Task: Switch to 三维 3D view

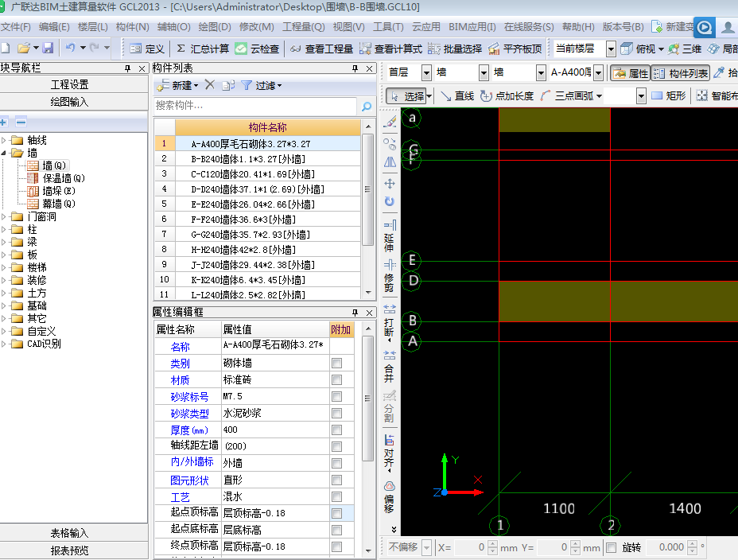Action: (x=685, y=49)
